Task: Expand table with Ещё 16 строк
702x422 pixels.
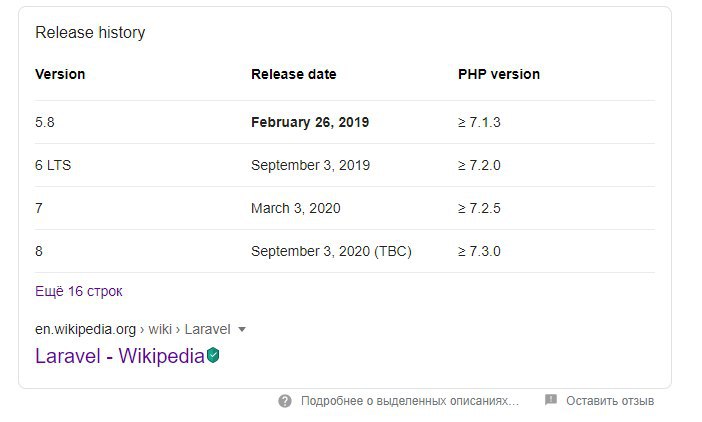Action: pos(79,291)
